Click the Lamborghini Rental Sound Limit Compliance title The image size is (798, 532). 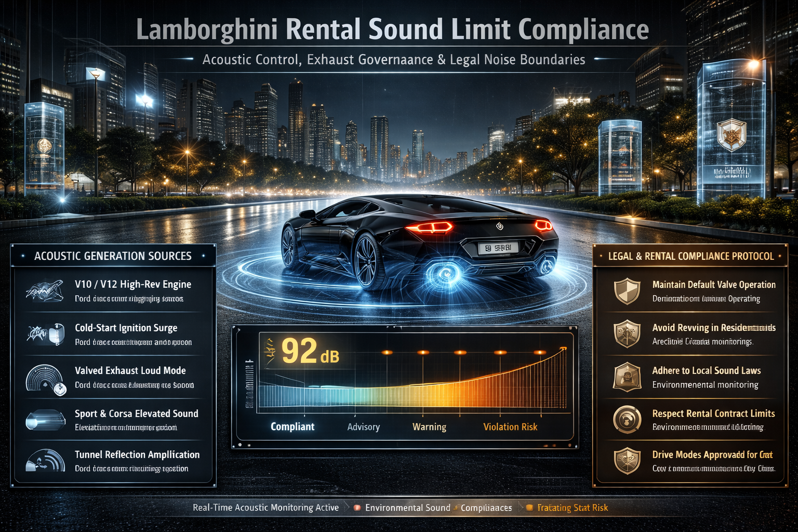(392, 29)
